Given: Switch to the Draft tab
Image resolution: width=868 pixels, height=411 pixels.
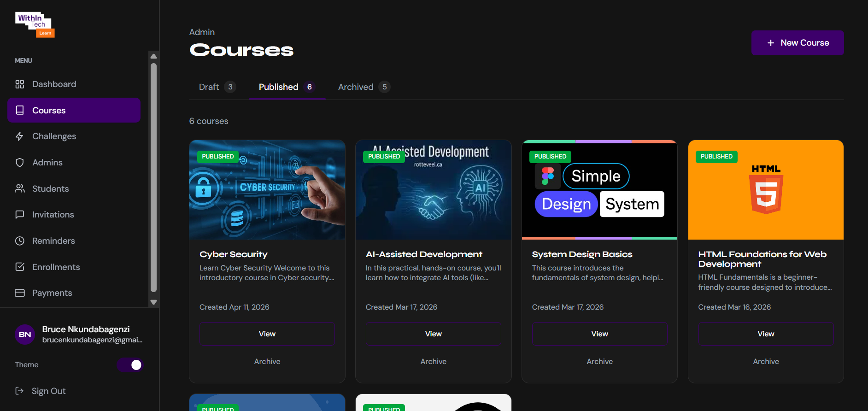Looking at the screenshot, I should [217, 87].
